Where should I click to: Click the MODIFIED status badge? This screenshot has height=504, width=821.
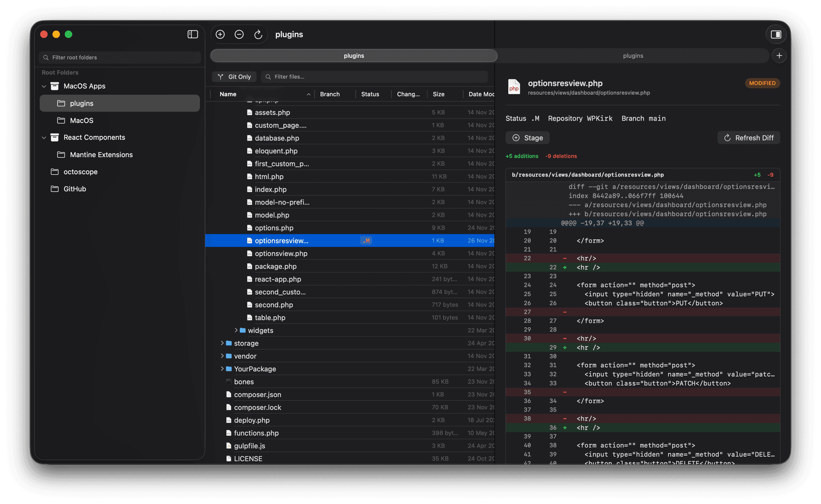coord(762,83)
